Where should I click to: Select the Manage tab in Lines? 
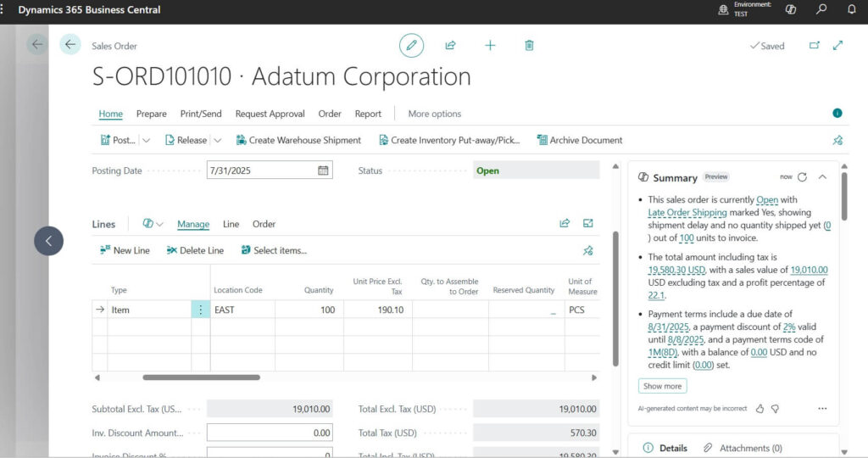point(193,224)
